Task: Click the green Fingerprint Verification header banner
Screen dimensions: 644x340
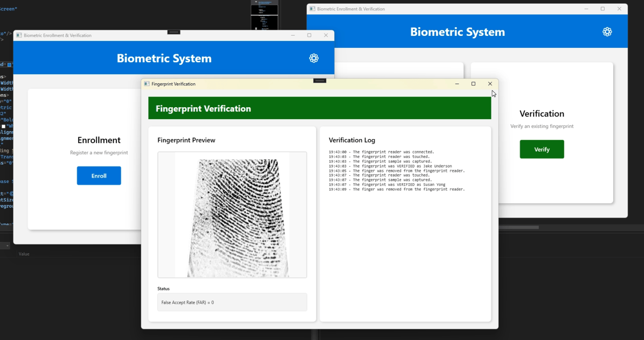Action: coord(320,108)
